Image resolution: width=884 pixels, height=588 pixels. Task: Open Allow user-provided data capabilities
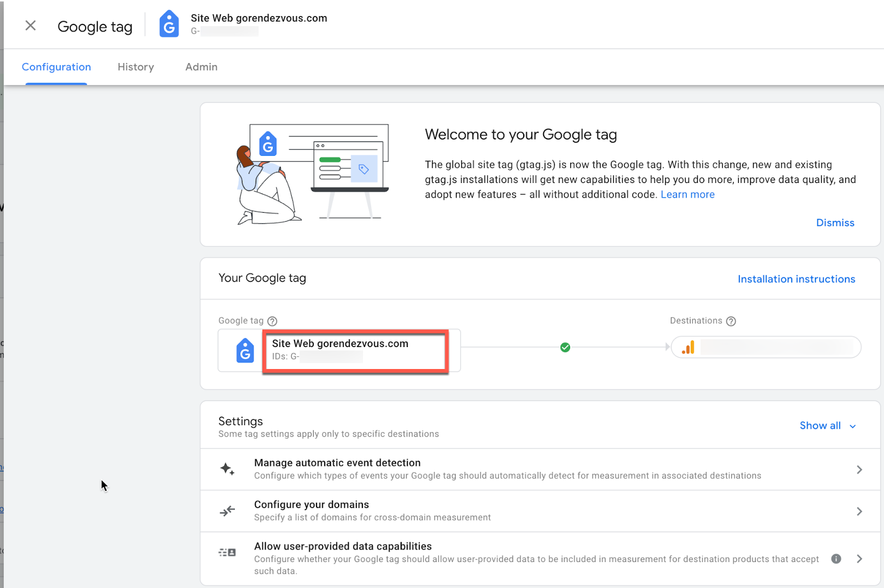tap(540, 559)
